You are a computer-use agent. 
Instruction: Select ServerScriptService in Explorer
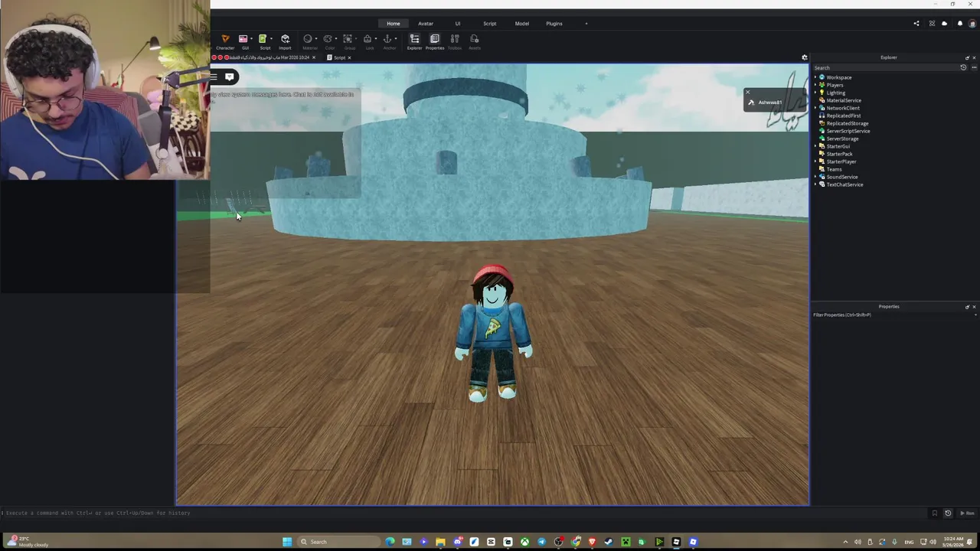coord(848,131)
